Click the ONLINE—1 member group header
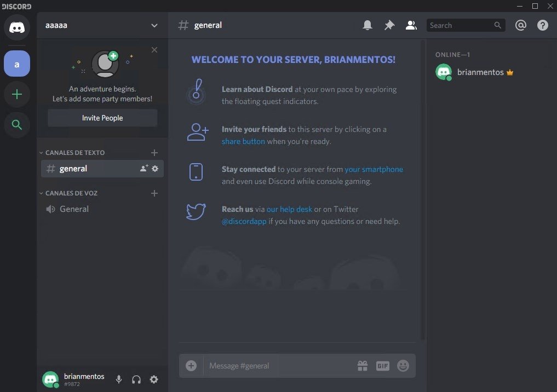Viewport: 557px width, 392px height. [452, 55]
